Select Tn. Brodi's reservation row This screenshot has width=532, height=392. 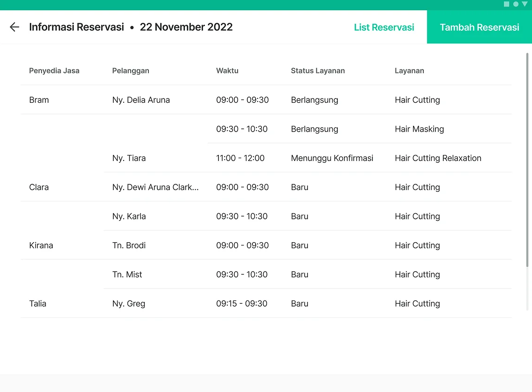click(x=266, y=245)
